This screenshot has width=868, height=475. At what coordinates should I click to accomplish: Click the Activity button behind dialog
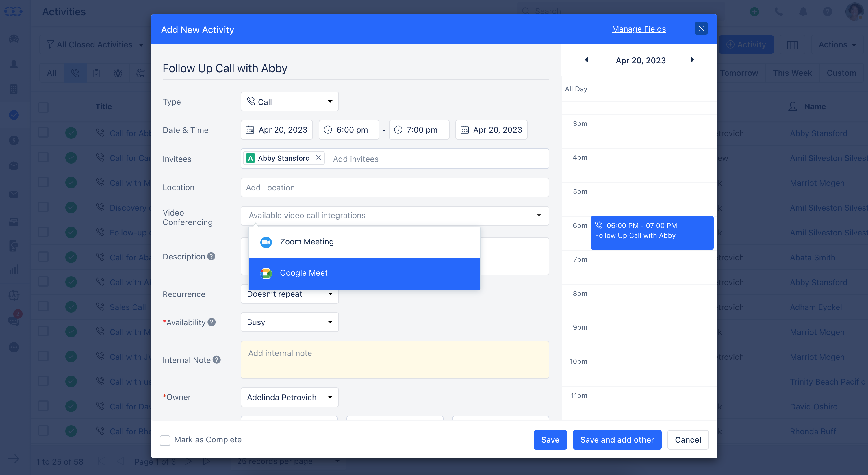746,45
